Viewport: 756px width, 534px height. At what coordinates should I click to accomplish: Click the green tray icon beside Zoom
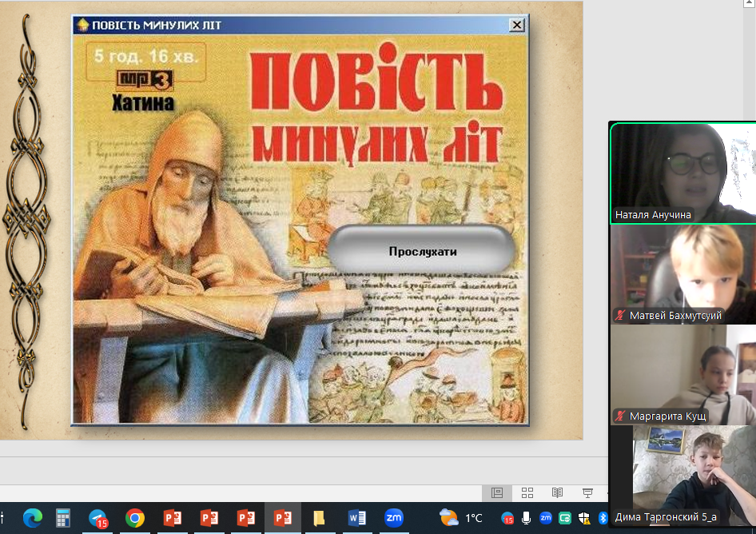pyautogui.click(x=564, y=518)
